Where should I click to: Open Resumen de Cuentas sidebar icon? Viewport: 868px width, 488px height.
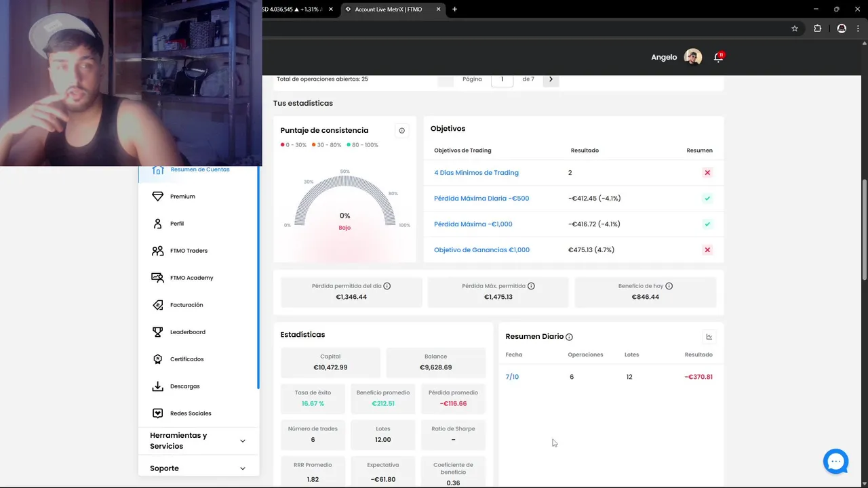click(x=158, y=170)
